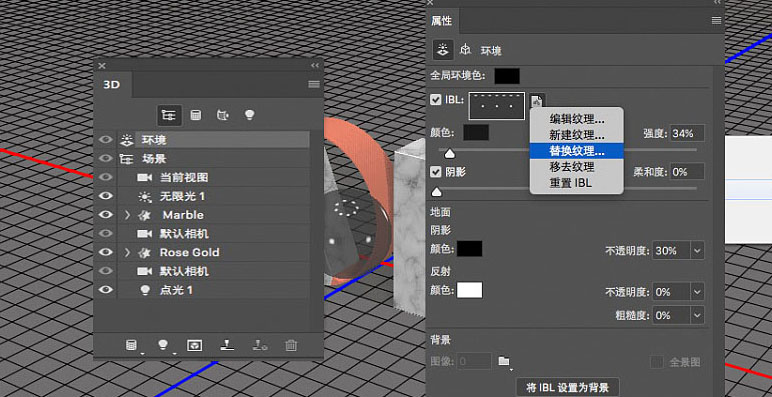Click the environment icon beside 环境 row
This screenshot has width=772, height=397.
click(x=127, y=140)
